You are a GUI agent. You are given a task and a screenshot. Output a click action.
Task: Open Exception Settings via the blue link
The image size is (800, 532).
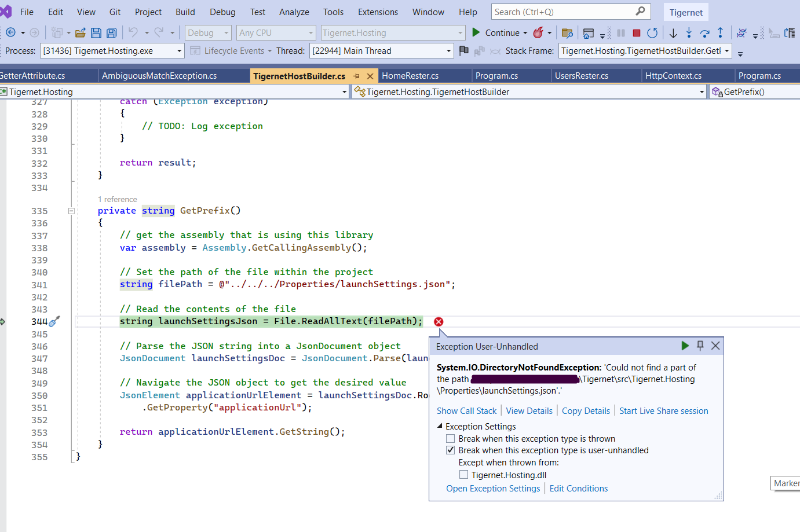[493, 488]
